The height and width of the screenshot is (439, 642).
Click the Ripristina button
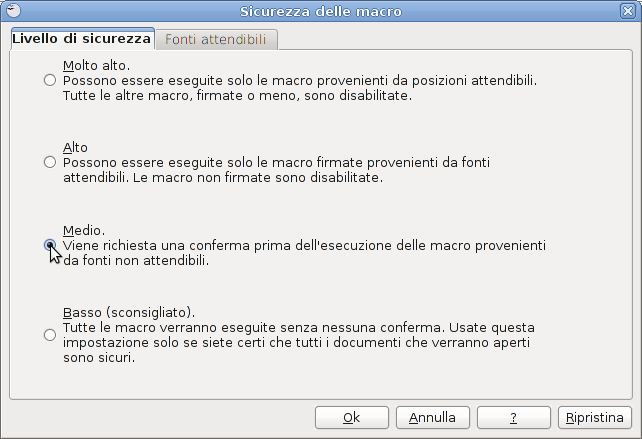595,418
